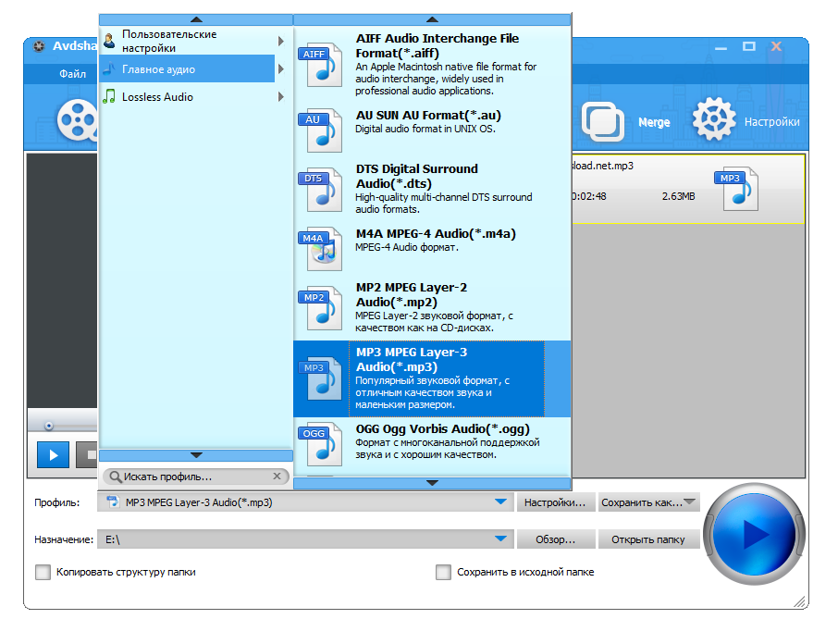Screen dimensions: 838x644
Task: Click the window resize grip in corner
Action: 799,601
